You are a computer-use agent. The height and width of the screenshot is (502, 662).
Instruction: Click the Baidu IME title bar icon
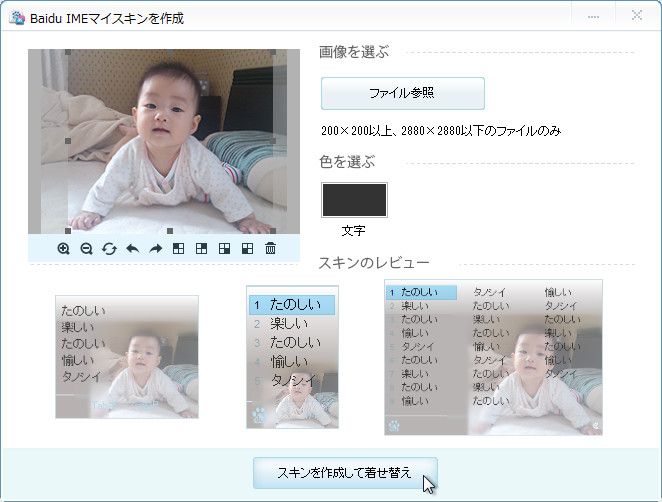tap(17, 18)
